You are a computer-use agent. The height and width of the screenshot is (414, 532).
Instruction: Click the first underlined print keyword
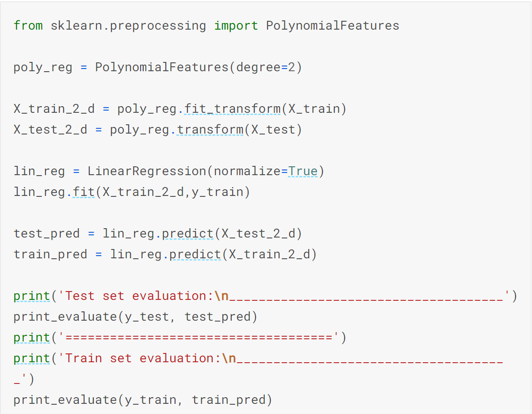click(x=32, y=296)
